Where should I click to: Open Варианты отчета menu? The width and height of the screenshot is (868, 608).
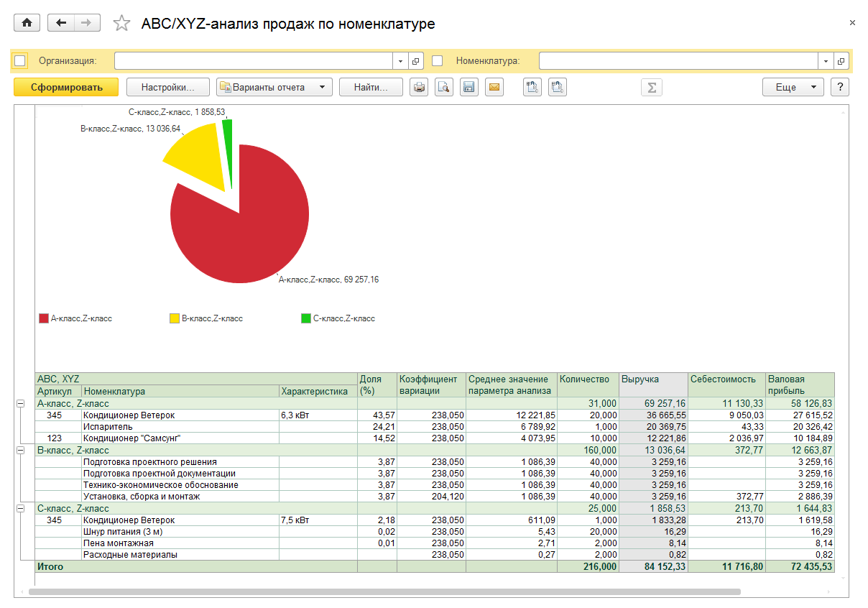point(274,87)
